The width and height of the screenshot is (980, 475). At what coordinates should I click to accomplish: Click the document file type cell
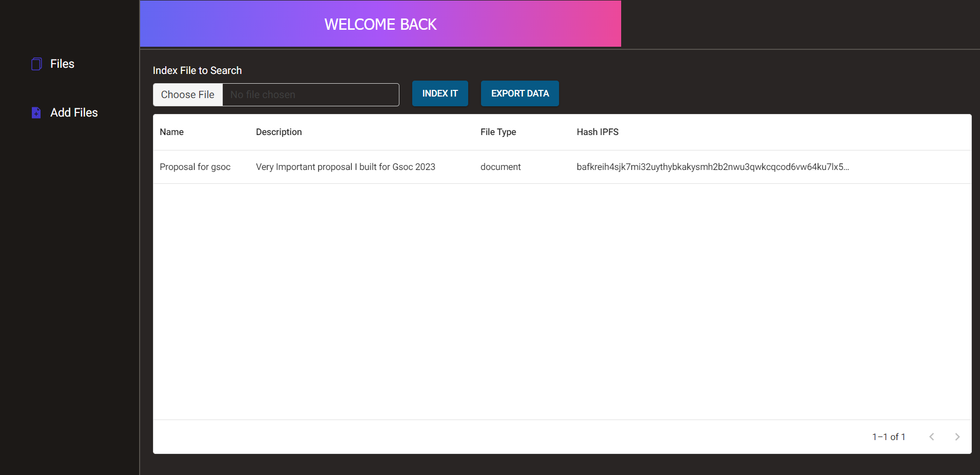pyautogui.click(x=501, y=167)
